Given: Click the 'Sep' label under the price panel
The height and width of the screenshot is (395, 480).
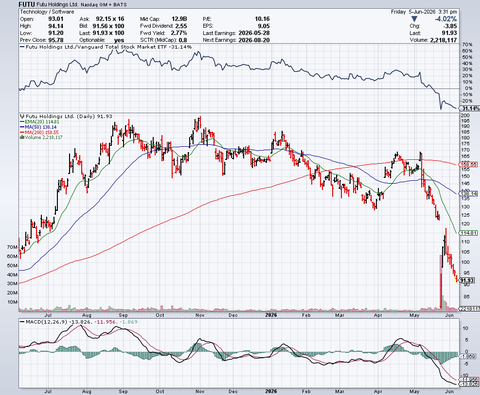Looking at the screenshot, I should click(123, 315).
